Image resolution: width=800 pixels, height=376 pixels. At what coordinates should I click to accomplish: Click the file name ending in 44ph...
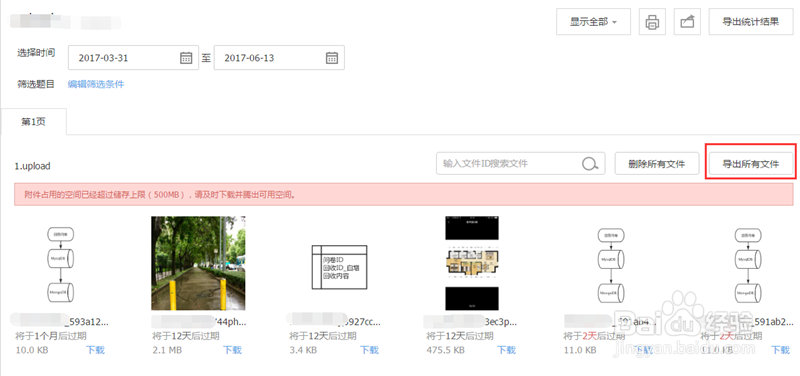199,322
